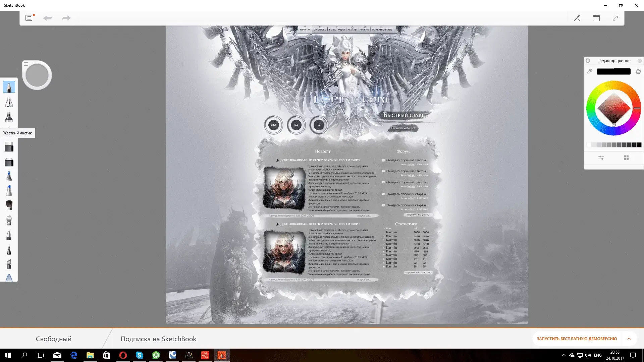The height and width of the screenshot is (362, 644).
Task: Enter full screen with expand arrows icon
Action: (x=615, y=18)
